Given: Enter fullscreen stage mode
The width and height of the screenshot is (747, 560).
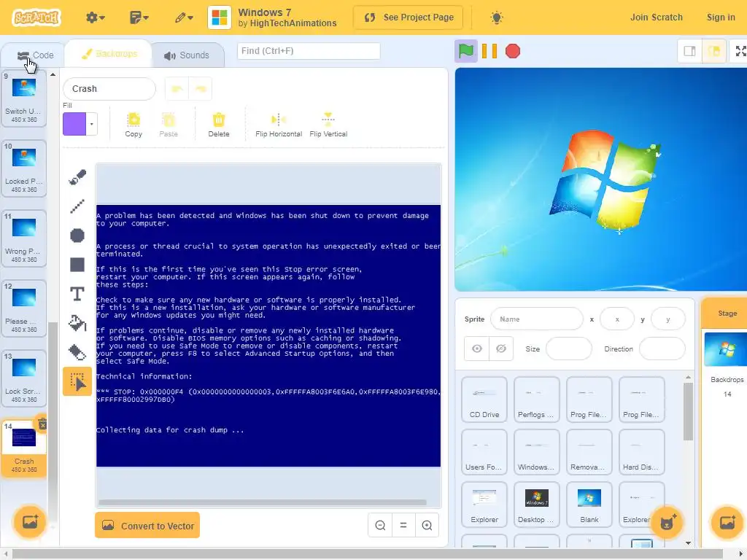Looking at the screenshot, I should 740,51.
